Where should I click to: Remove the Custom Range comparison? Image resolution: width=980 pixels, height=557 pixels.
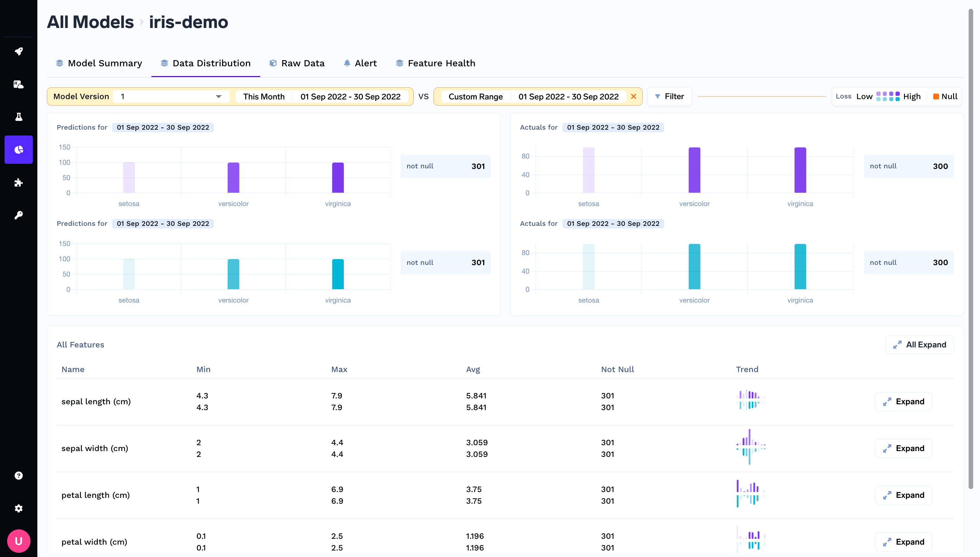click(x=633, y=97)
